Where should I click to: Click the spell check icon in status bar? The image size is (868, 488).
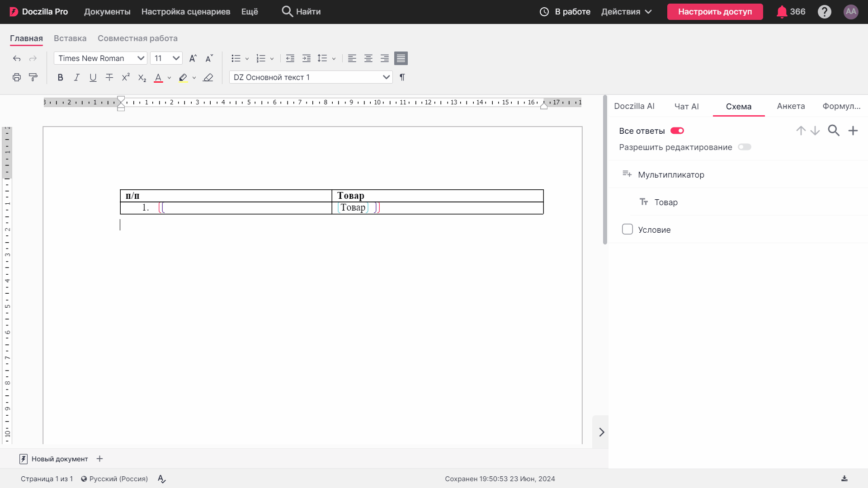point(162,479)
